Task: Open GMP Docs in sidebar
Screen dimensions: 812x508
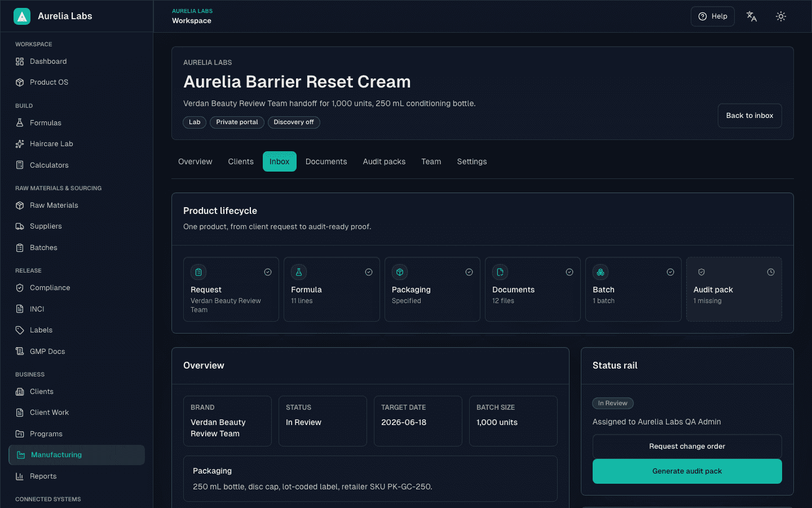Action: click(x=77, y=352)
